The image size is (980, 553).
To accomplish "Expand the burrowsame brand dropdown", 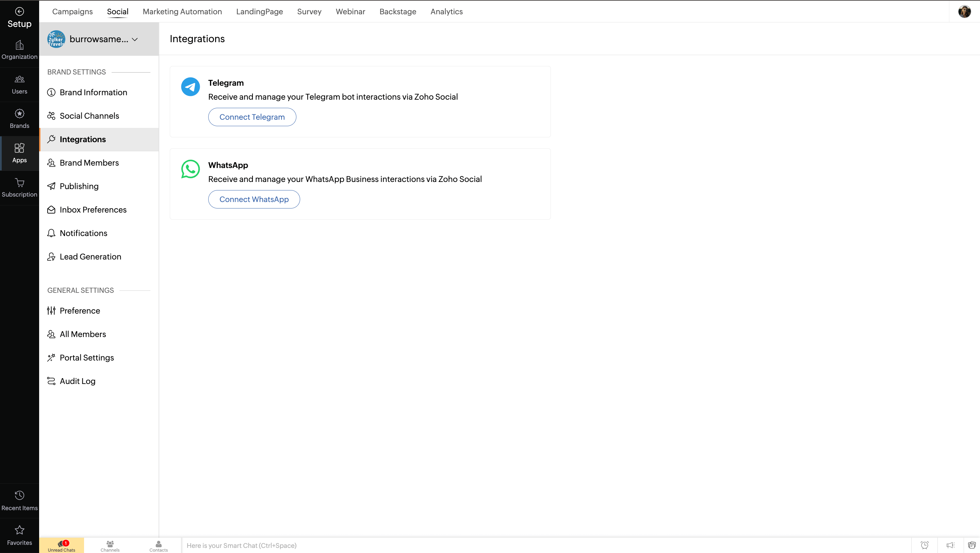I will point(135,39).
